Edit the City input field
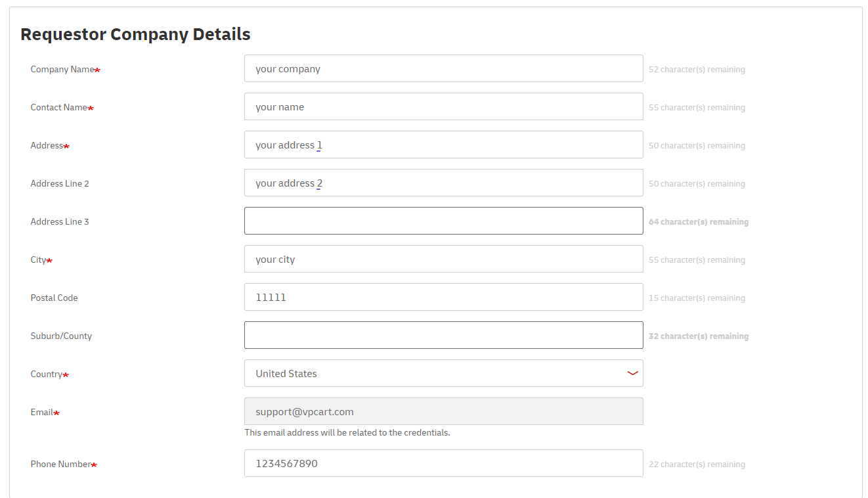The width and height of the screenshot is (868, 498). 443,259
